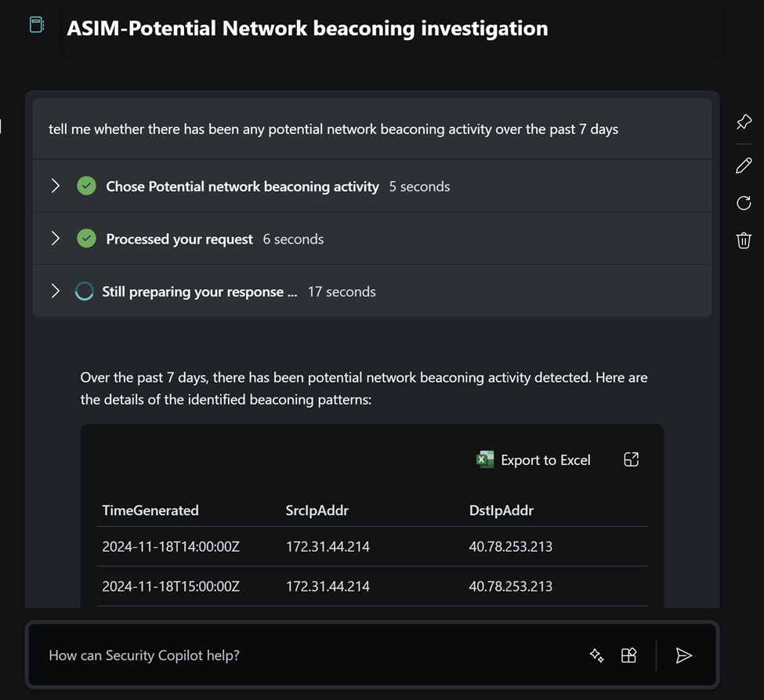
Task: Expand the 'Chose Potential network beaconing activity' step
Action: tap(56, 186)
